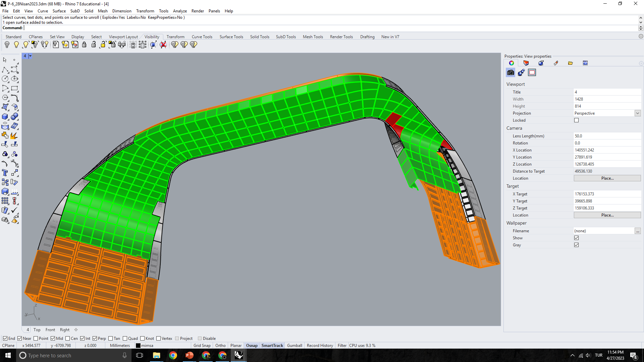Switch to the Curve Tools toolbar tab
This screenshot has height=362, width=644.
(x=202, y=37)
